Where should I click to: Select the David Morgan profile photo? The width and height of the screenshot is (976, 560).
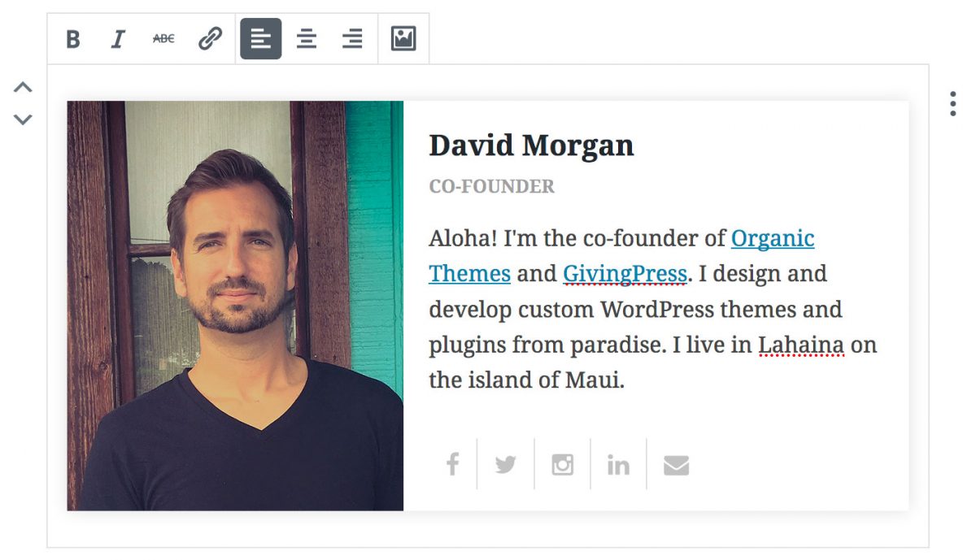click(x=235, y=306)
